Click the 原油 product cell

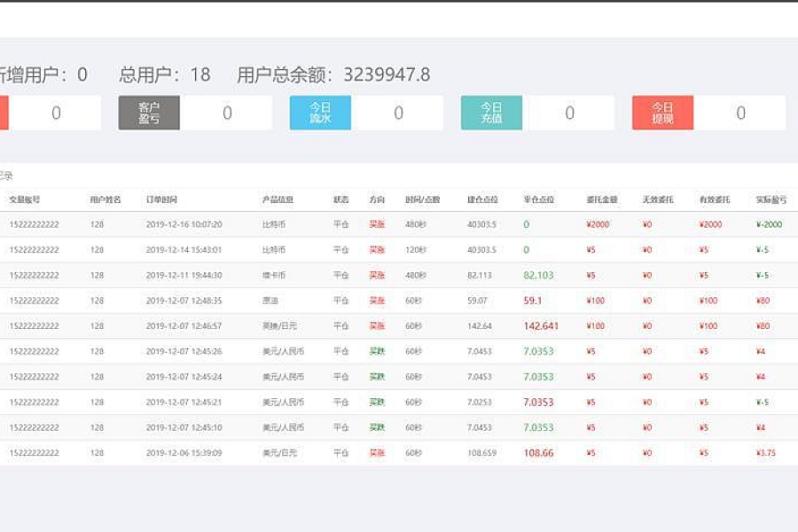[x=270, y=301]
